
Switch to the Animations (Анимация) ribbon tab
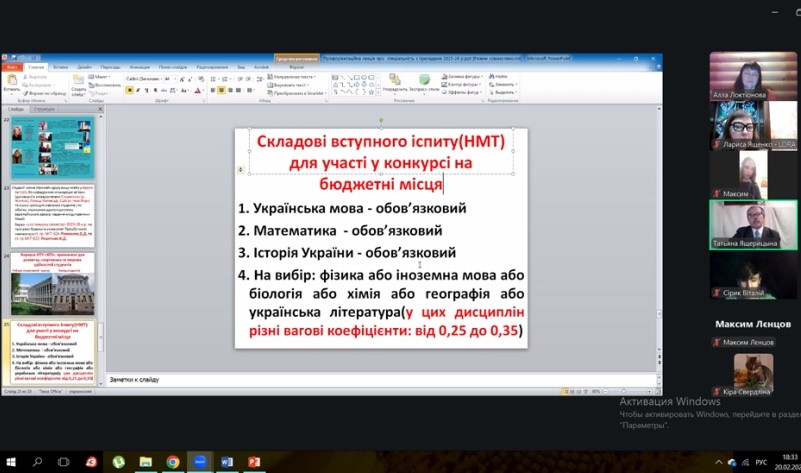click(x=140, y=67)
